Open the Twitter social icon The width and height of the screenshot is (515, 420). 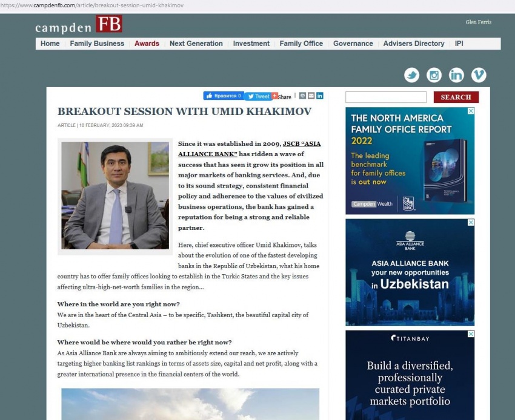(x=412, y=75)
